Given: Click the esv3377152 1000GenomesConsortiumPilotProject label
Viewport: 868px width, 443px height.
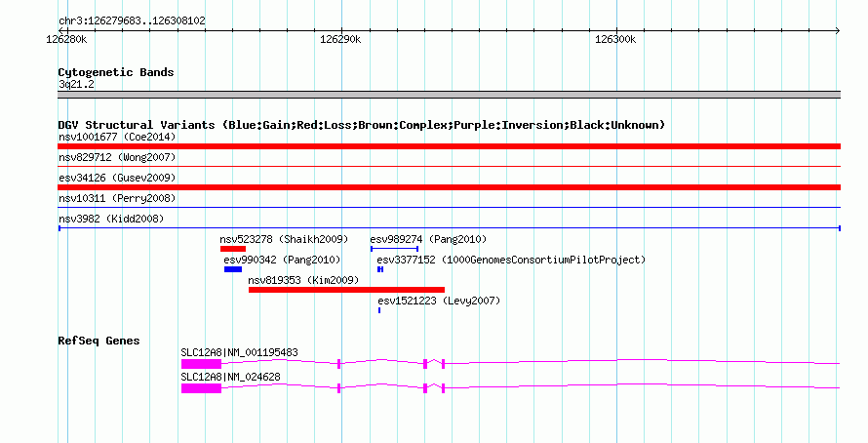Looking at the screenshot, I should click(511, 260).
